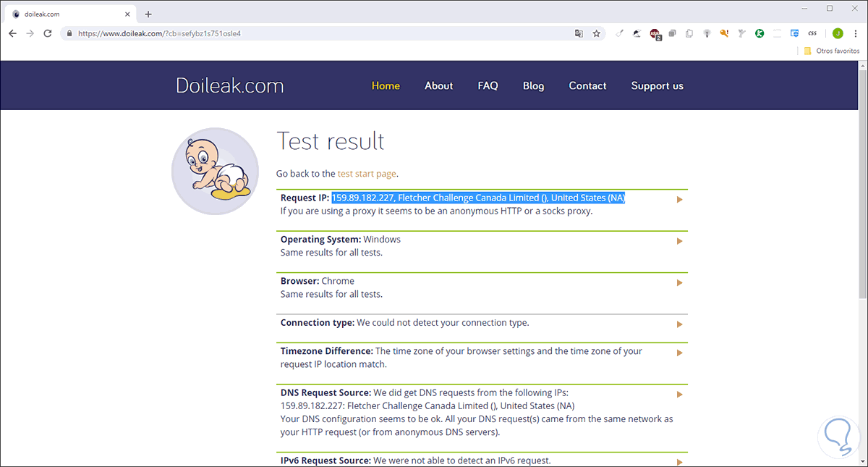The height and width of the screenshot is (467, 868).
Task: Expand the Operating System result arrow
Action: [x=680, y=241]
